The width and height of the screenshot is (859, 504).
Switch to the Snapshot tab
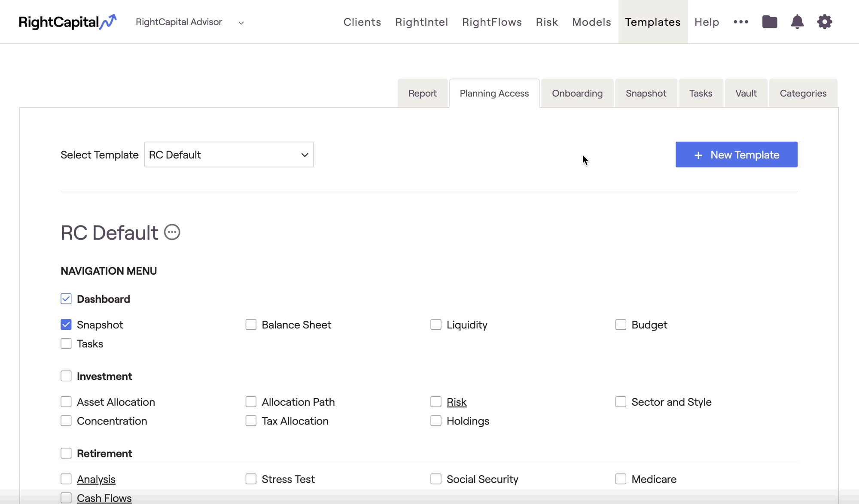[646, 93]
